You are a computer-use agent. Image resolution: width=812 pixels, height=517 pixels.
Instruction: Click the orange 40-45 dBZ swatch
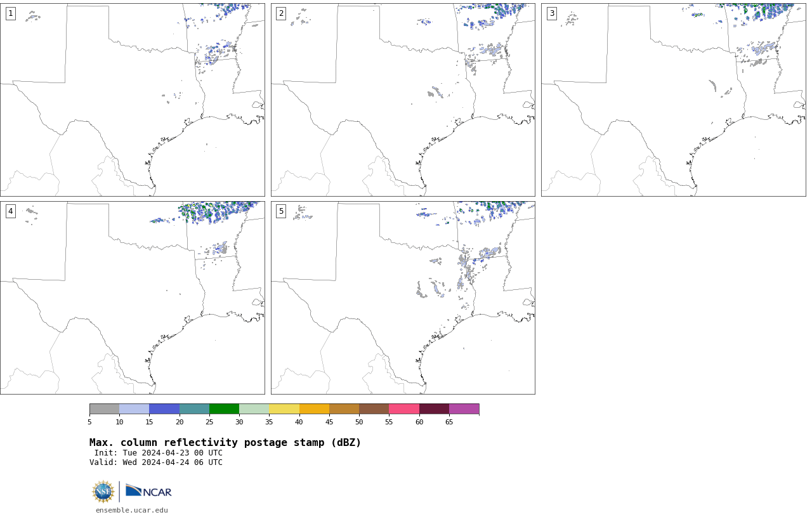pos(314,409)
